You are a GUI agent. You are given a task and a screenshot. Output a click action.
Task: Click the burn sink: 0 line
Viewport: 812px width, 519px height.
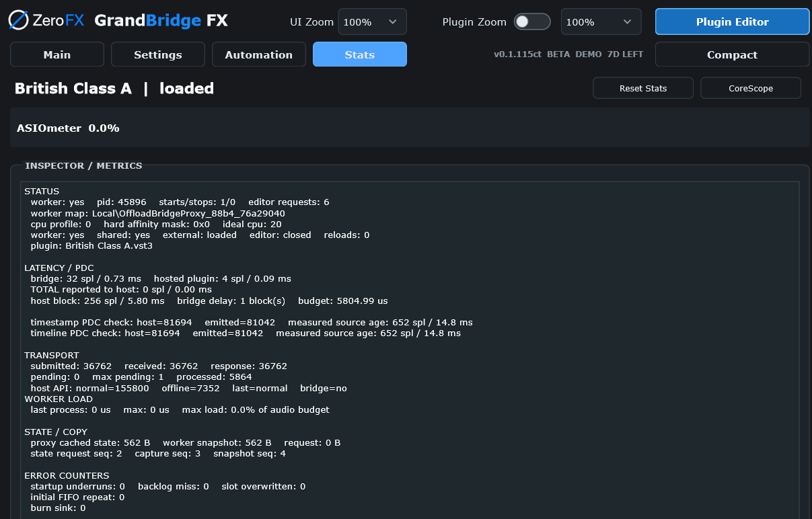(x=58, y=508)
